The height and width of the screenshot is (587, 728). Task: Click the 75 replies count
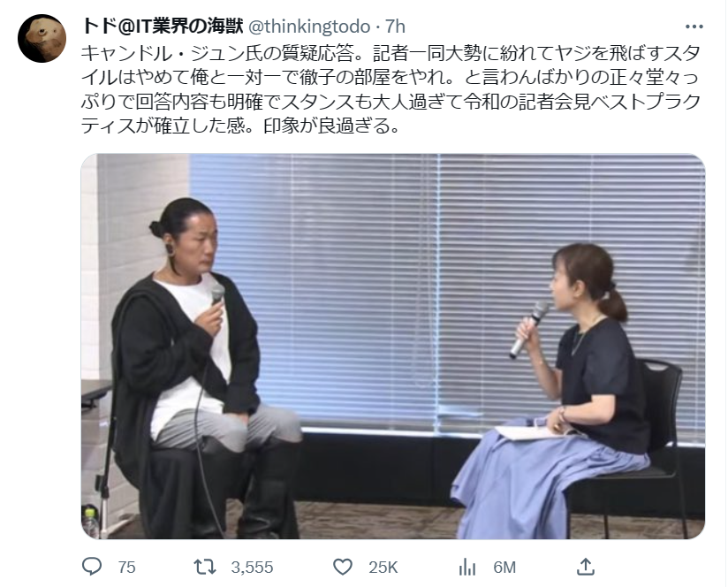126,568
